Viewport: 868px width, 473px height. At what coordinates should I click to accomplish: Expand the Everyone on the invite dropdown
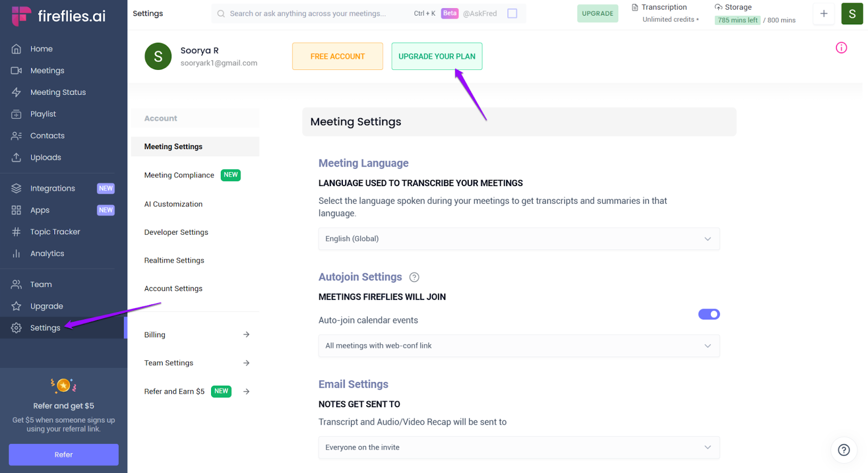click(519, 448)
